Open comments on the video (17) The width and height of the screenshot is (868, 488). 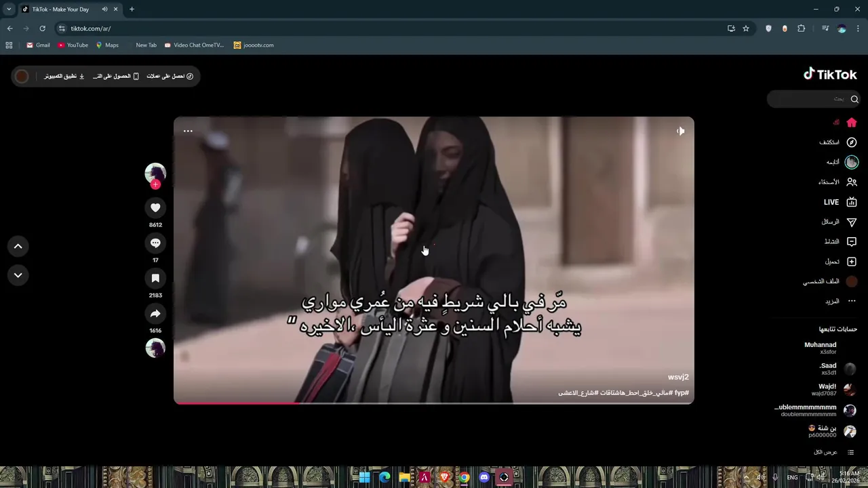(x=155, y=243)
